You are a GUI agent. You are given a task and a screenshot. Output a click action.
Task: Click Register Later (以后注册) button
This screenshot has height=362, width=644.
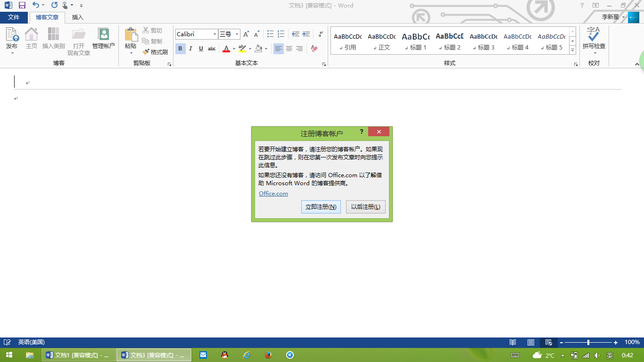[366, 207]
